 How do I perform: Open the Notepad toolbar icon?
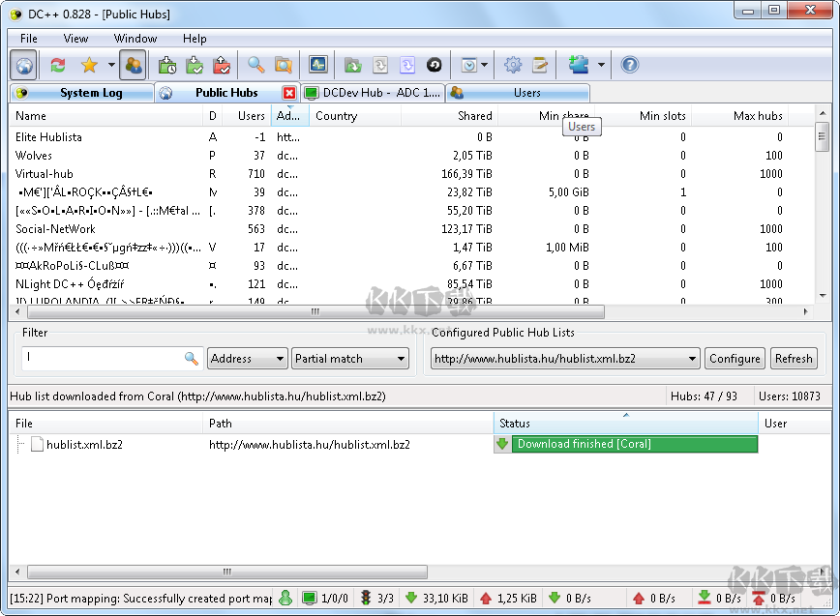coord(540,65)
